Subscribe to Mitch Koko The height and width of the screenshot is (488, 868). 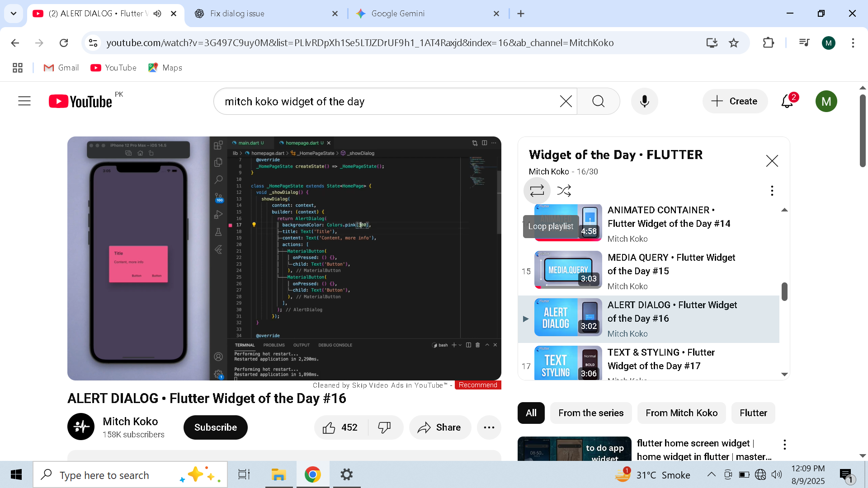pos(216,427)
